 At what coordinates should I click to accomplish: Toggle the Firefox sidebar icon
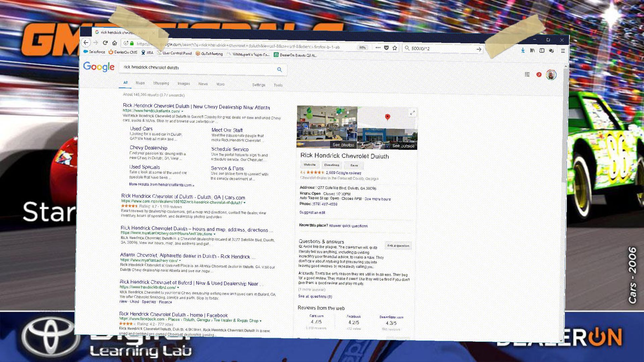542,50
